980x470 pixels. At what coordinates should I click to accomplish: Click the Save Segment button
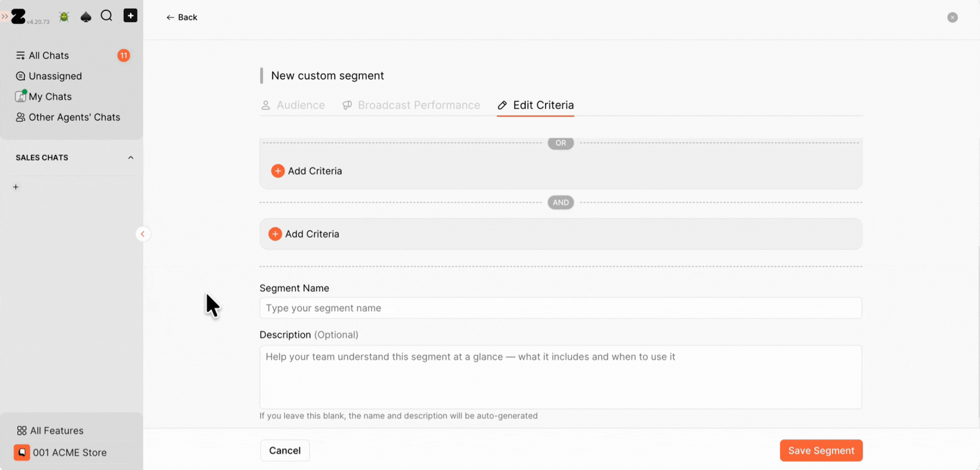click(x=821, y=450)
